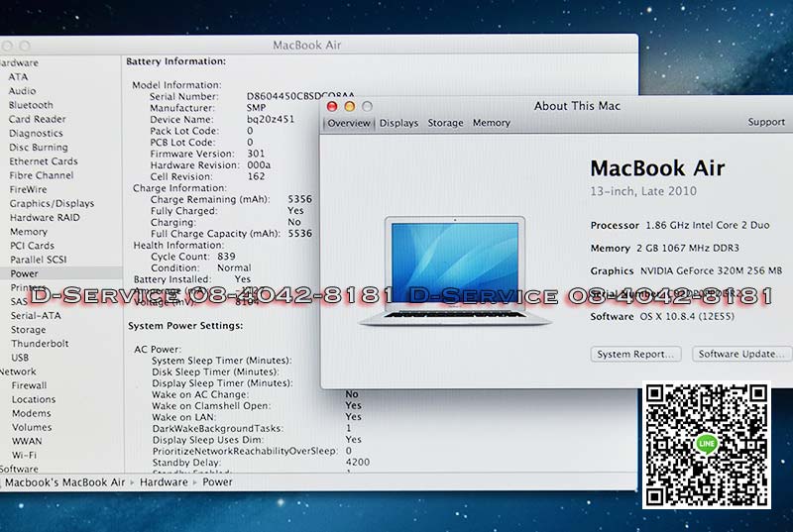
Task: Select Diagnostics in the sidebar
Action: tap(36, 134)
